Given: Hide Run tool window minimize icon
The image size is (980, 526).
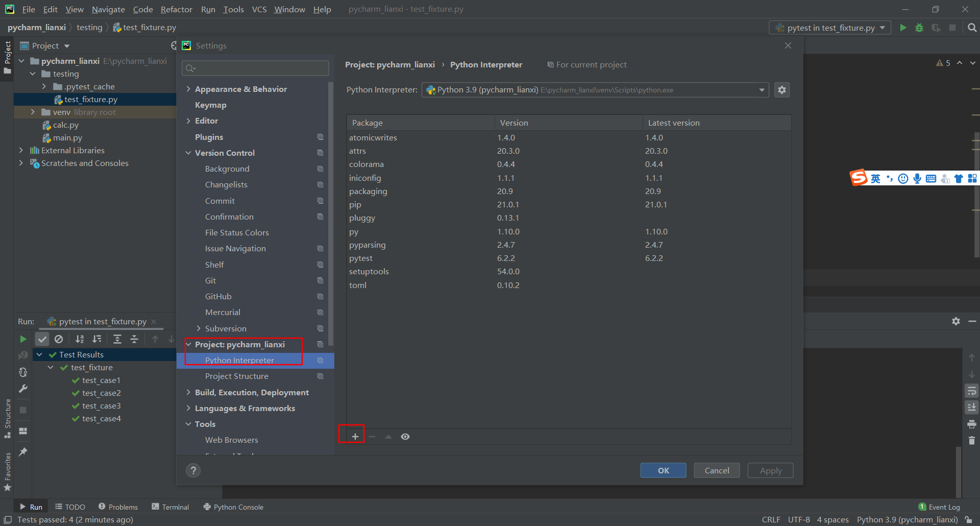Looking at the screenshot, I should 972,321.
